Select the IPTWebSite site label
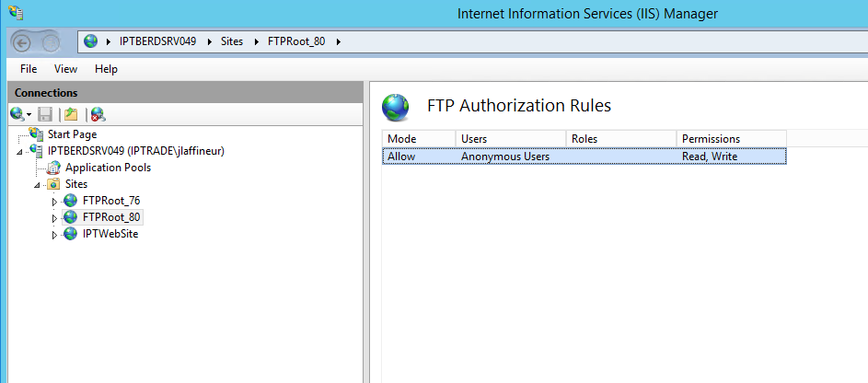 (110, 234)
